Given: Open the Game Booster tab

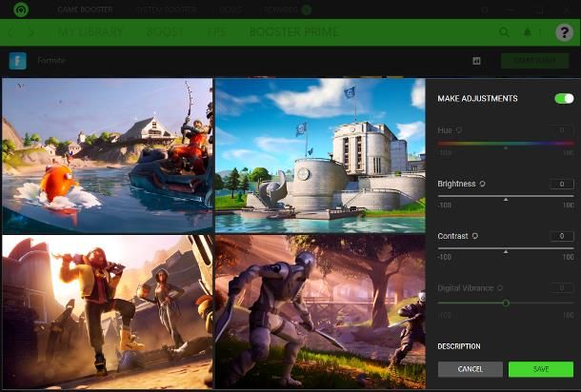Looking at the screenshot, I should coord(85,10).
